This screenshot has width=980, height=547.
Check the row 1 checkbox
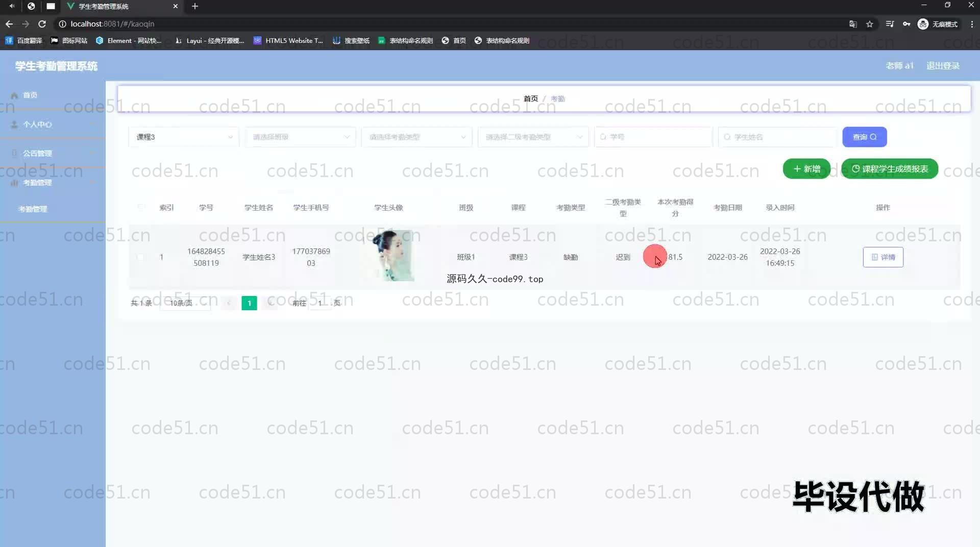pos(141,257)
